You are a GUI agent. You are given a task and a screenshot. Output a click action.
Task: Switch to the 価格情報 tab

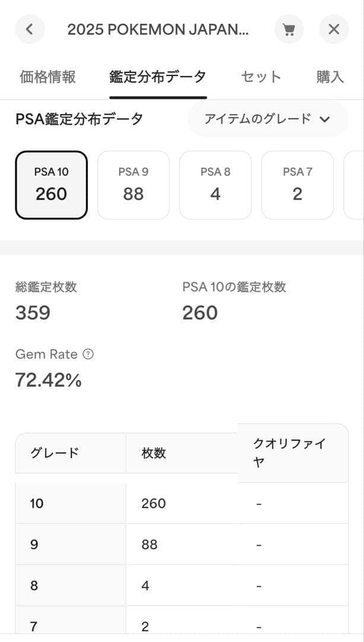46,76
